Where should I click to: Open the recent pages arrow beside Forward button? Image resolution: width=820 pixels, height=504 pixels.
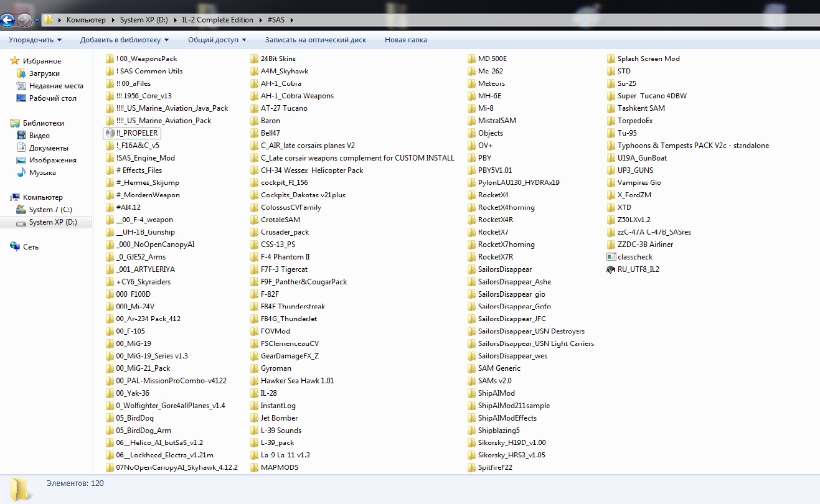(x=37, y=21)
